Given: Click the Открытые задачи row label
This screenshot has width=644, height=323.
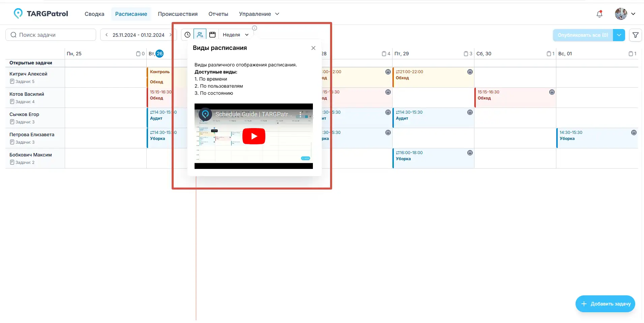Looking at the screenshot, I should pos(31,63).
